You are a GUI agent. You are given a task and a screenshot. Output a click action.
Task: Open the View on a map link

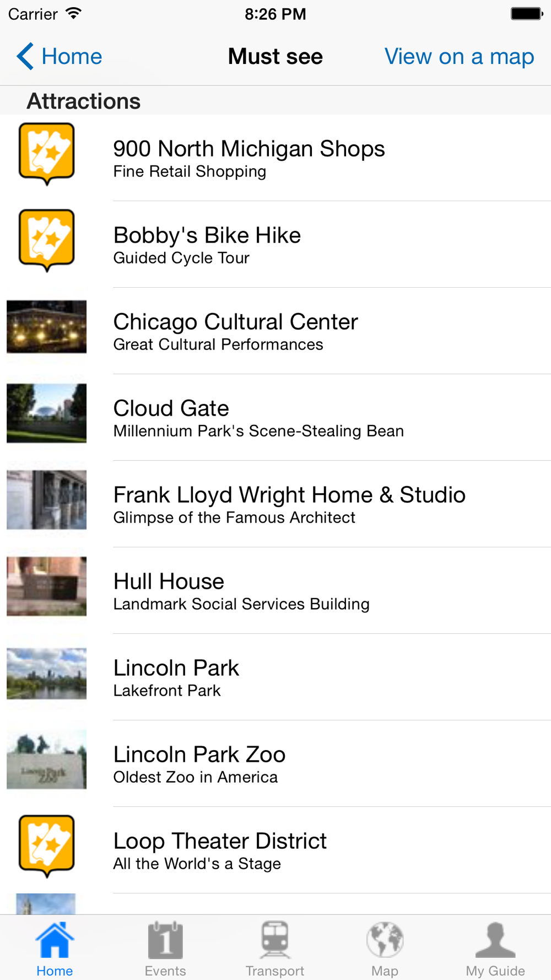459,56
